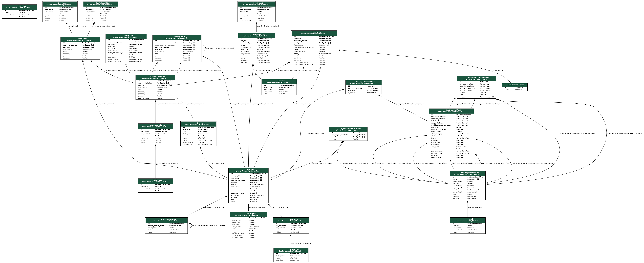Select the EveStationService model header

coord(515,85)
